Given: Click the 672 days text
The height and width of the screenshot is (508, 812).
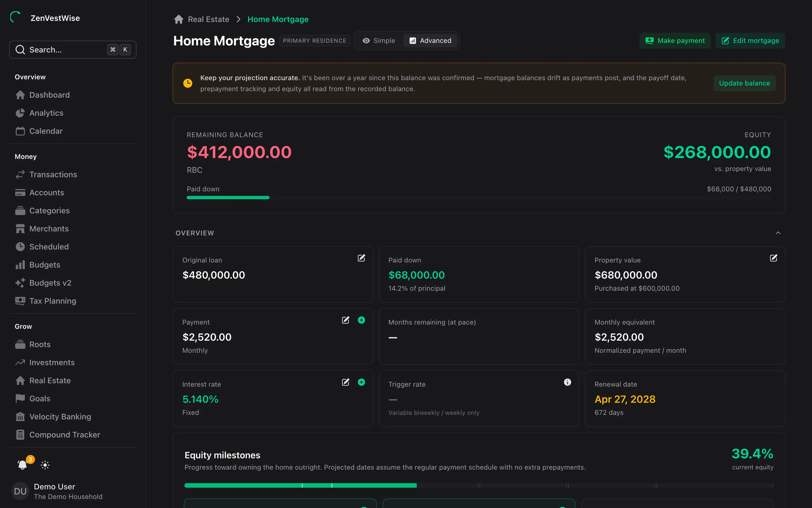Looking at the screenshot, I should point(609,413).
